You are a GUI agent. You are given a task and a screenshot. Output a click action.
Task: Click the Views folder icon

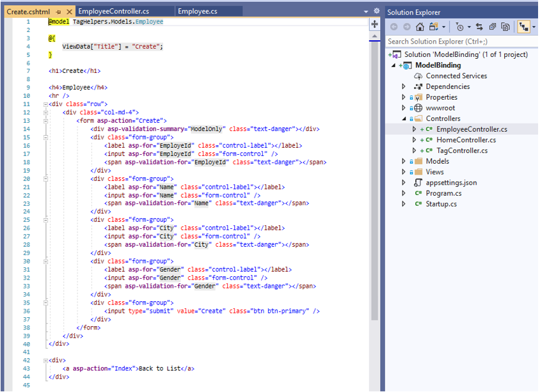click(418, 172)
